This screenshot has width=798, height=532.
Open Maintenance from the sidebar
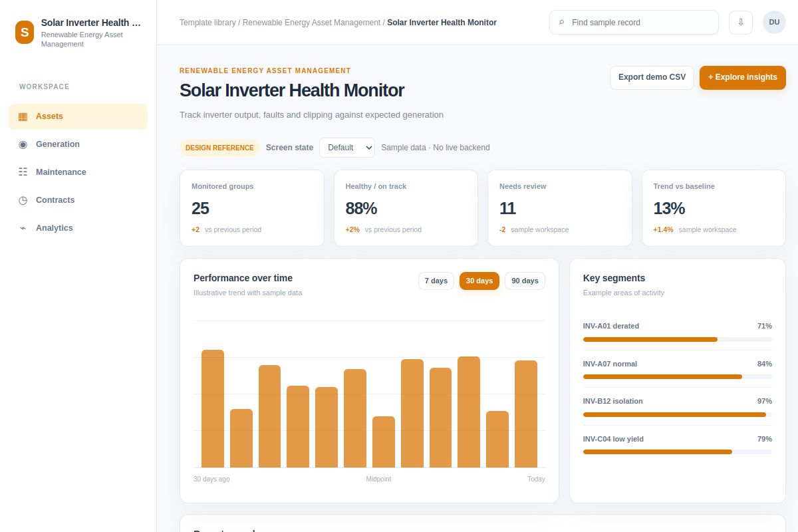(78, 172)
